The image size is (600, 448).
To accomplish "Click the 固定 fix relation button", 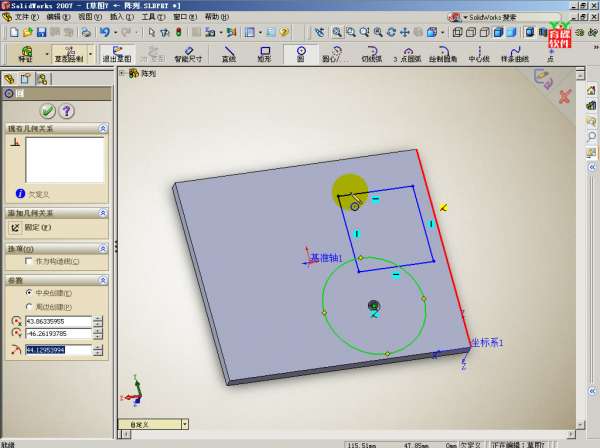I will coord(16,227).
